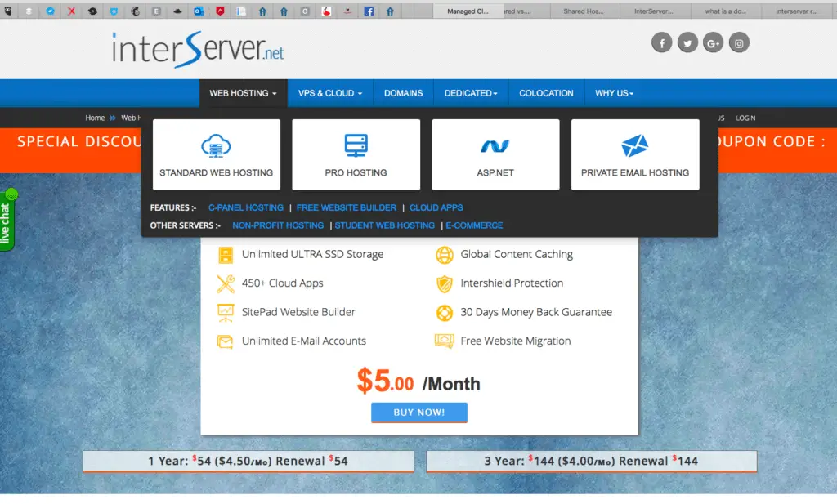Select the 3 Year $144 plan button
Viewport: 837px width, 504px height.
click(x=592, y=462)
